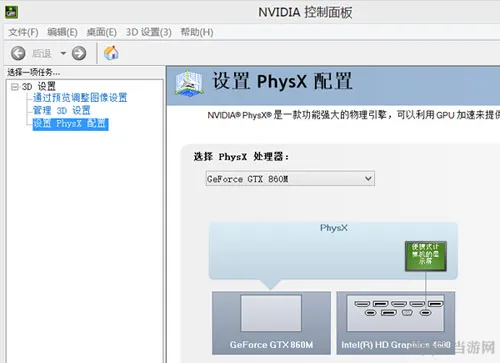Open the 文件(F) menu
This screenshot has height=363, width=500.
point(23,32)
